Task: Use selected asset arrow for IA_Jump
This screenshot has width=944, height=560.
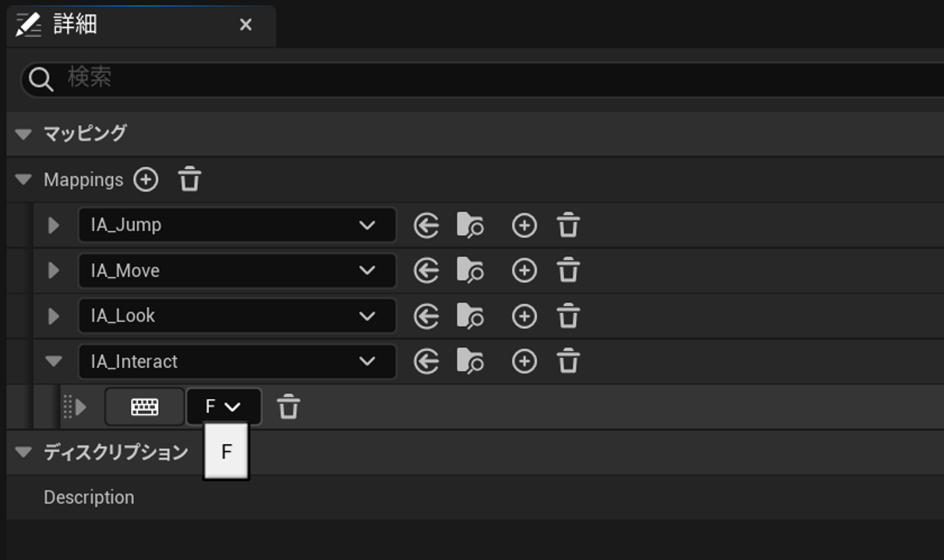Action: click(426, 225)
